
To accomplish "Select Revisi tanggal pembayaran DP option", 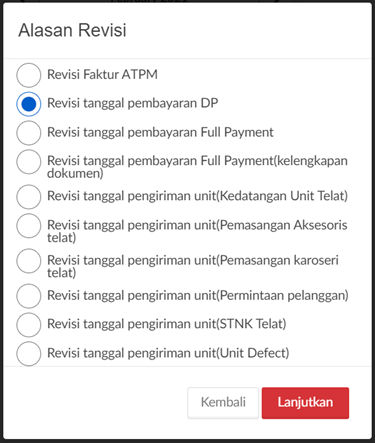I will pos(29,104).
